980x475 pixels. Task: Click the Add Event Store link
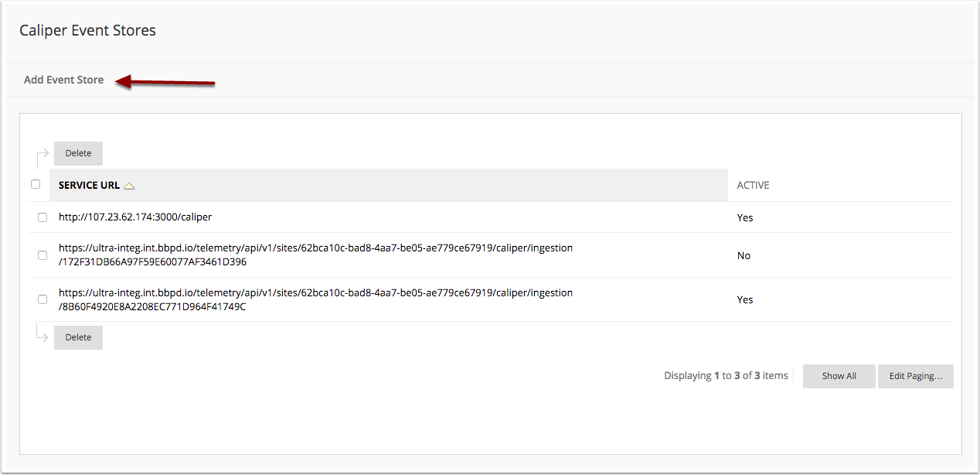point(63,80)
